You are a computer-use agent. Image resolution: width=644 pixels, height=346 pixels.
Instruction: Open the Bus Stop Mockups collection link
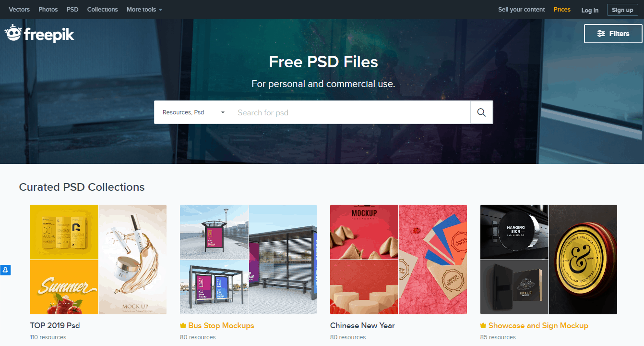pos(221,326)
